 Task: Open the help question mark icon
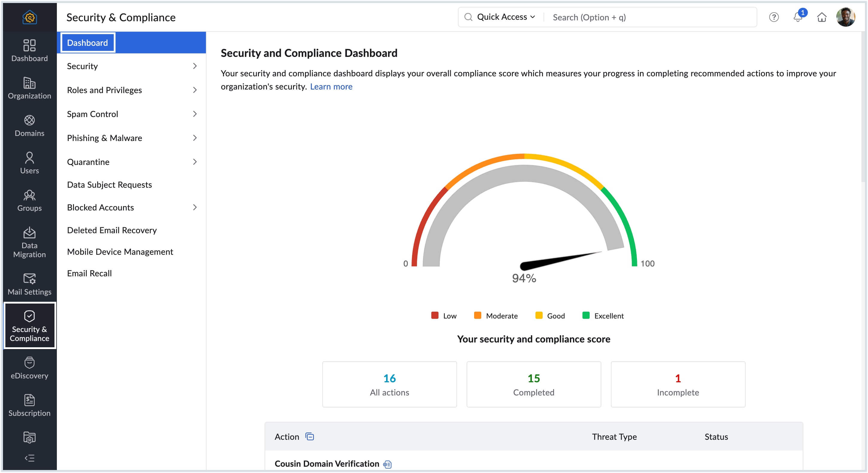coord(774,17)
